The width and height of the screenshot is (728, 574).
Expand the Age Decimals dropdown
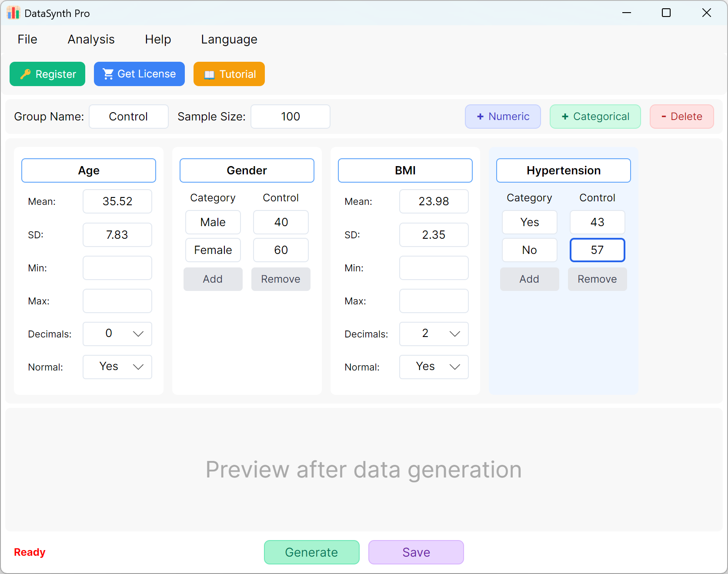click(x=117, y=334)
